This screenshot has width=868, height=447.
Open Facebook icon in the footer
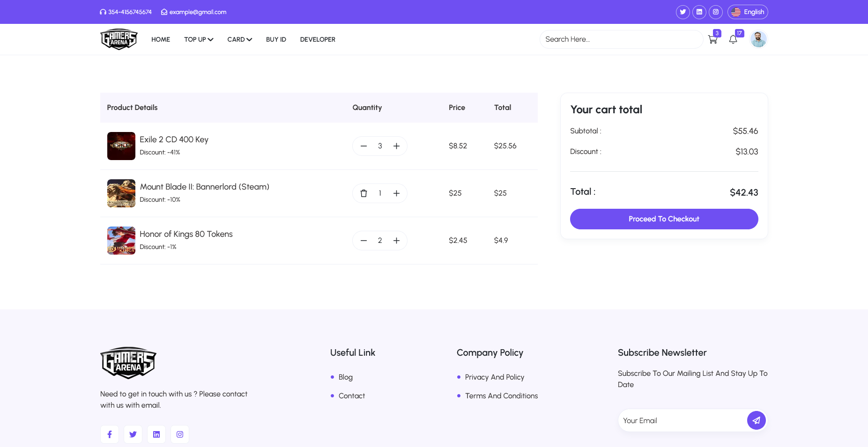[x=110, y=434]
